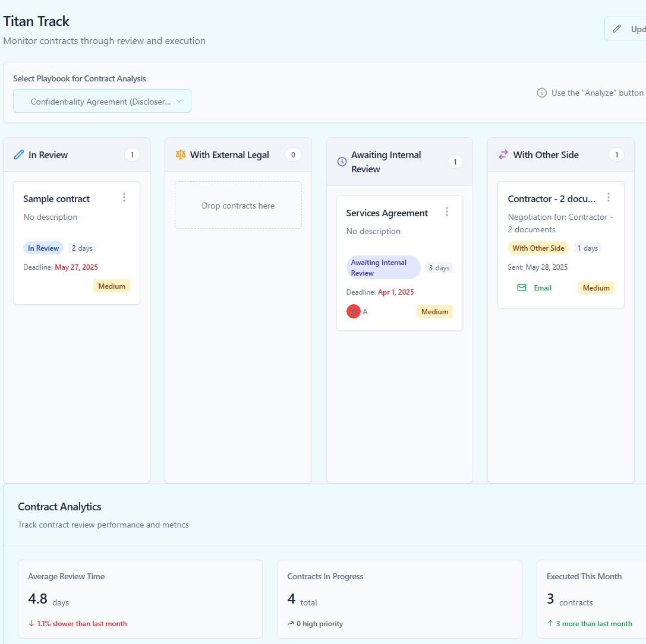
Task: Click the red avatar A on Services Agreement
Action: tap(354, 311)
